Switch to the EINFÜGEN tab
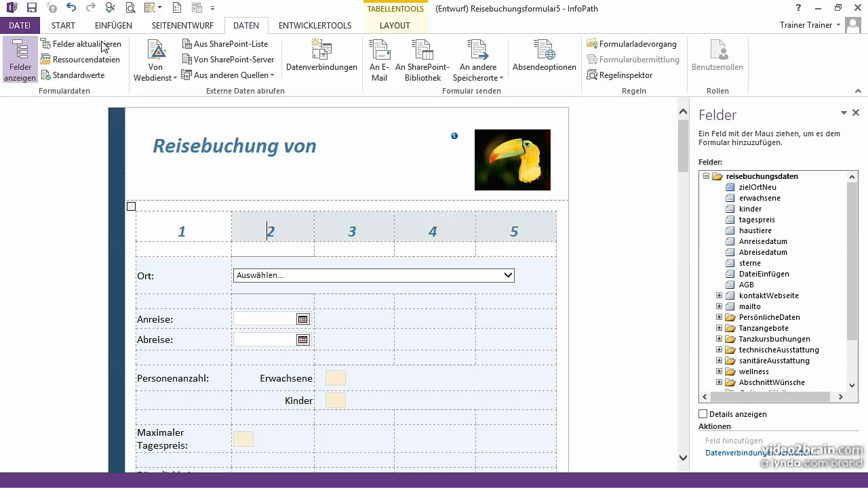 pyautogui.click(x=113, y=26)
